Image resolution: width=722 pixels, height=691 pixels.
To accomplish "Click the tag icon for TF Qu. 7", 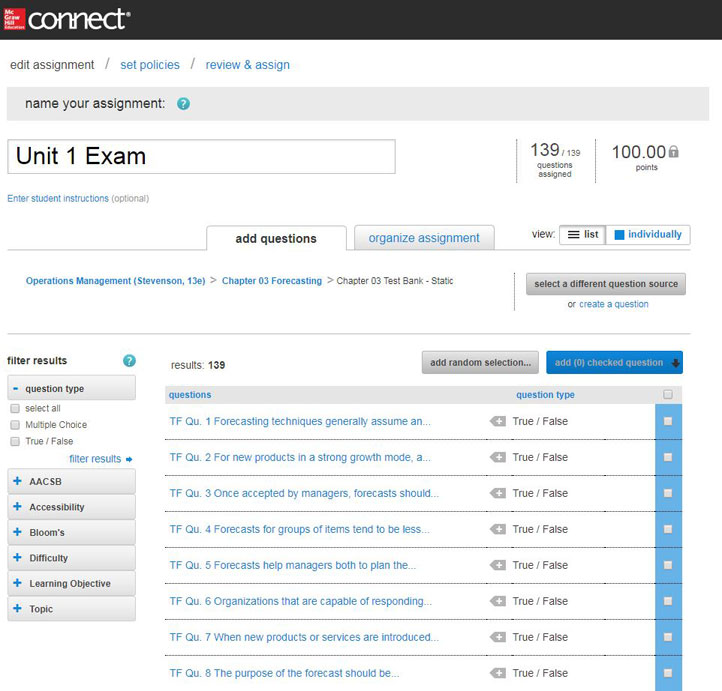I will pos(497,638).
